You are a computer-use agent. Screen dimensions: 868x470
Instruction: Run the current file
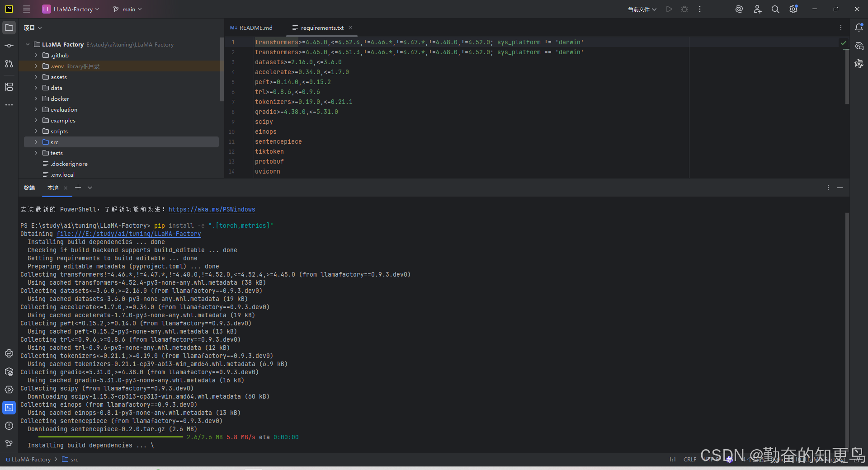point(669,9)
